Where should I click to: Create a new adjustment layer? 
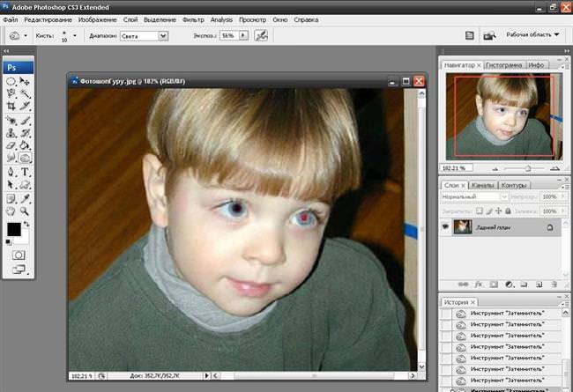tap(509, 285)
